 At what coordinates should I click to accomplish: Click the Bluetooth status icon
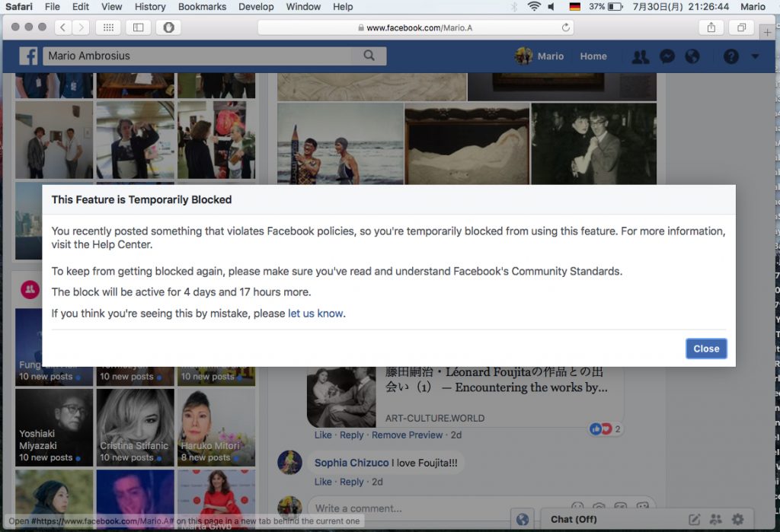click(514, 6)
